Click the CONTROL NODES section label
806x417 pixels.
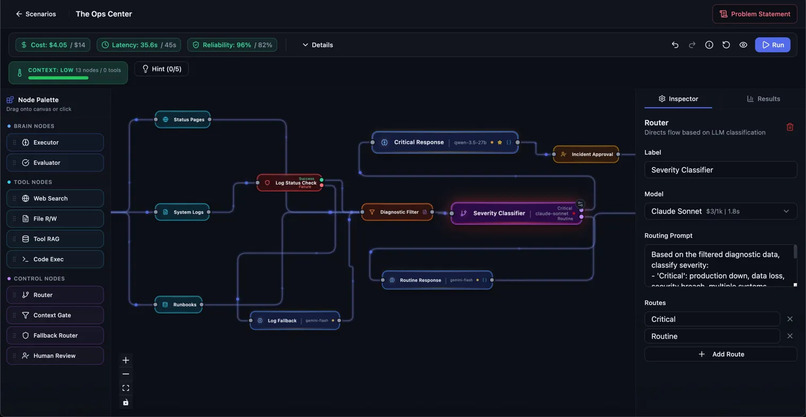pyautogui.click(x=39, y=279)
